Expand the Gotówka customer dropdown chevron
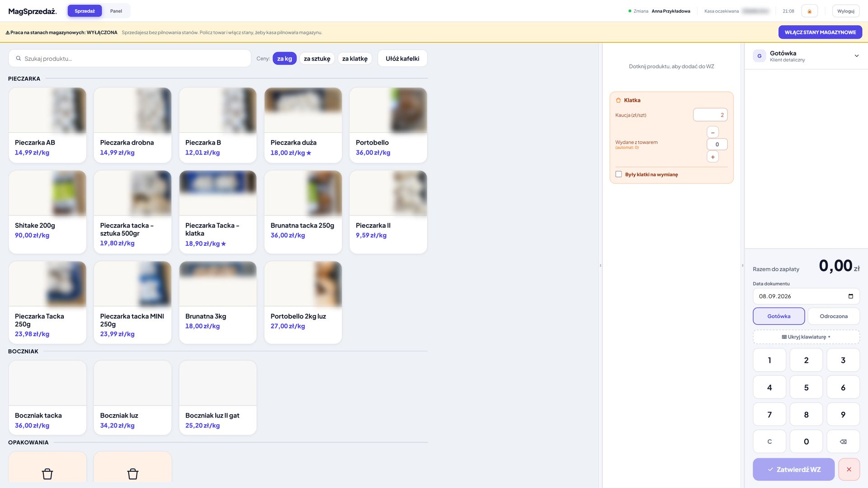Screen dimensions: 868x488 (x=857, y=56)
